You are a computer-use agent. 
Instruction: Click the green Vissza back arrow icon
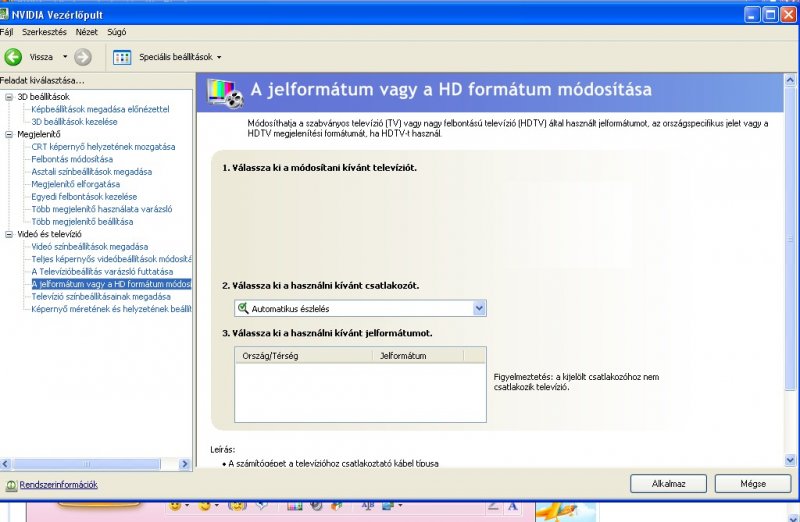(x=13, y=57)
